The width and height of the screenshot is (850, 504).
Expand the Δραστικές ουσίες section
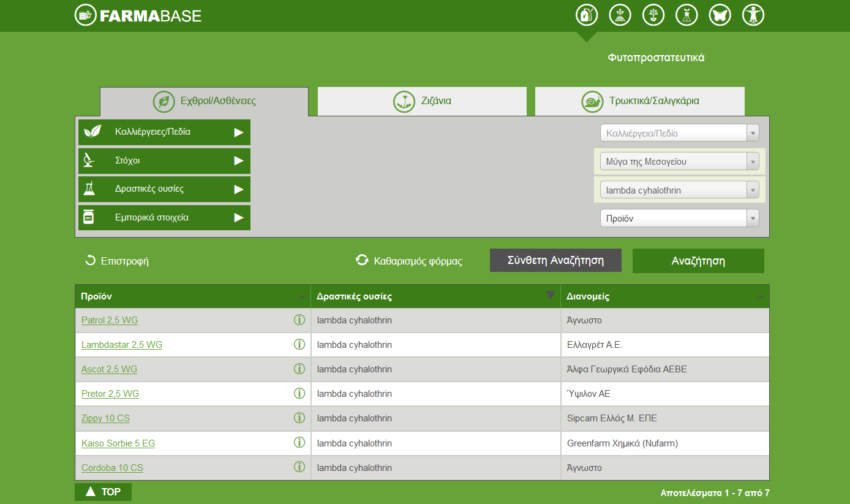tap(164, 189)
